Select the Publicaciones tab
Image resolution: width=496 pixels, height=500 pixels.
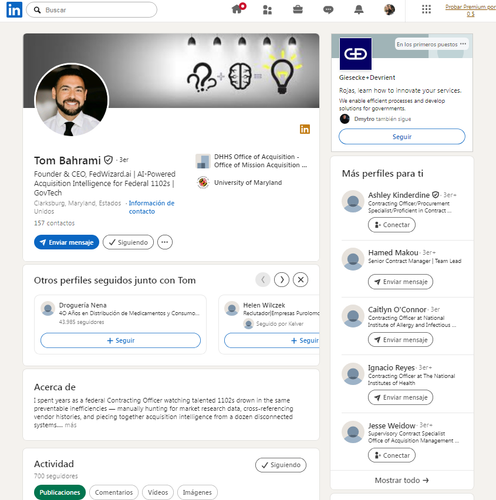[x=60, y=492]
